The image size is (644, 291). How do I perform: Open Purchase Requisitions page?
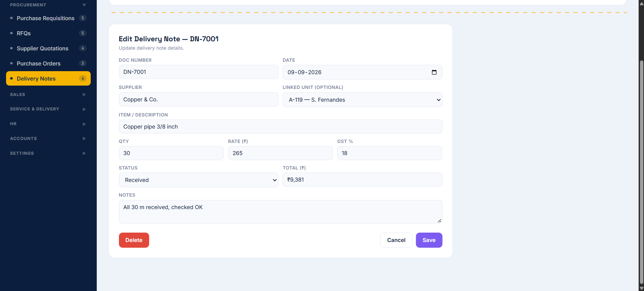point(48,18)
